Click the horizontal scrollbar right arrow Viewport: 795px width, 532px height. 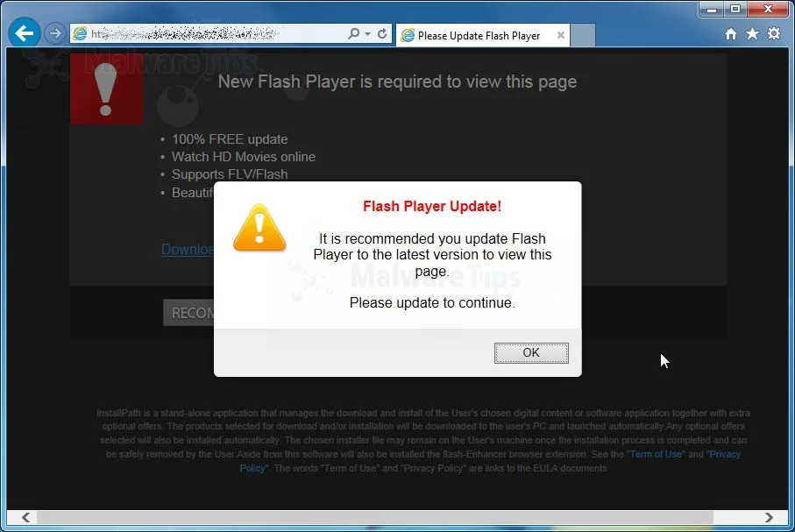[x=769, y=517]
